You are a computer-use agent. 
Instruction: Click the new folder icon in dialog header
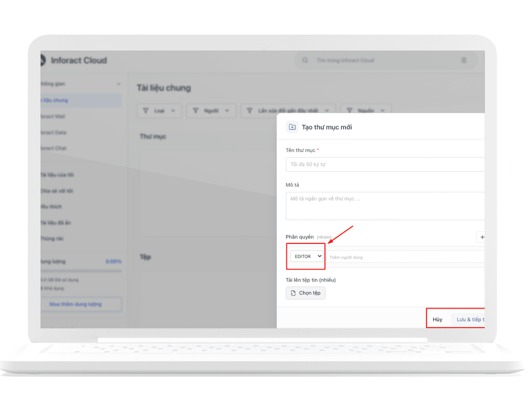292,127
